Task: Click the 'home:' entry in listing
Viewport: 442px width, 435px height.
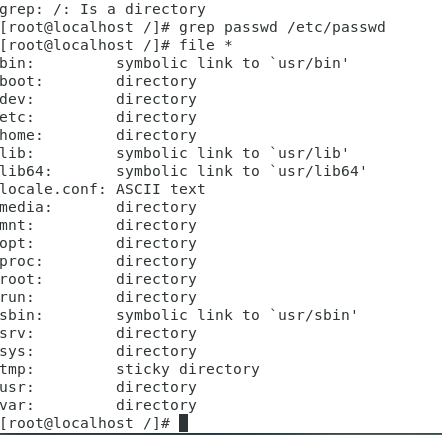Action: tap(21, 135)
